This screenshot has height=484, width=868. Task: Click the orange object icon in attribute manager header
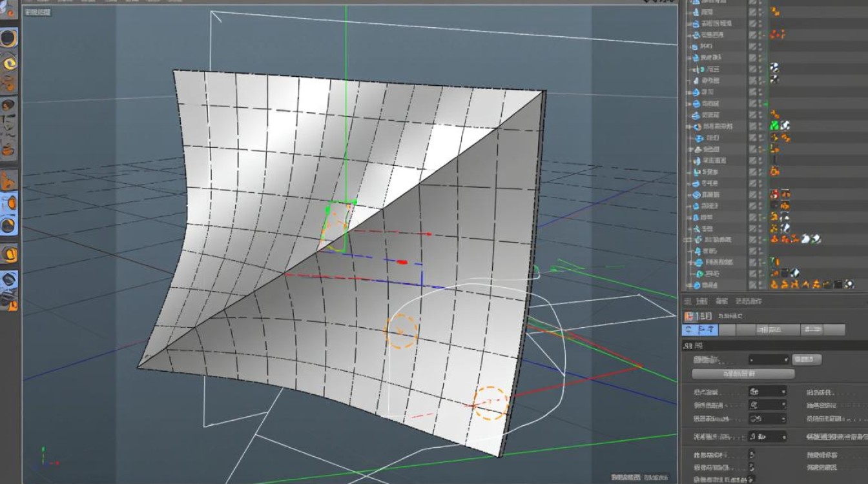point(689,316)
